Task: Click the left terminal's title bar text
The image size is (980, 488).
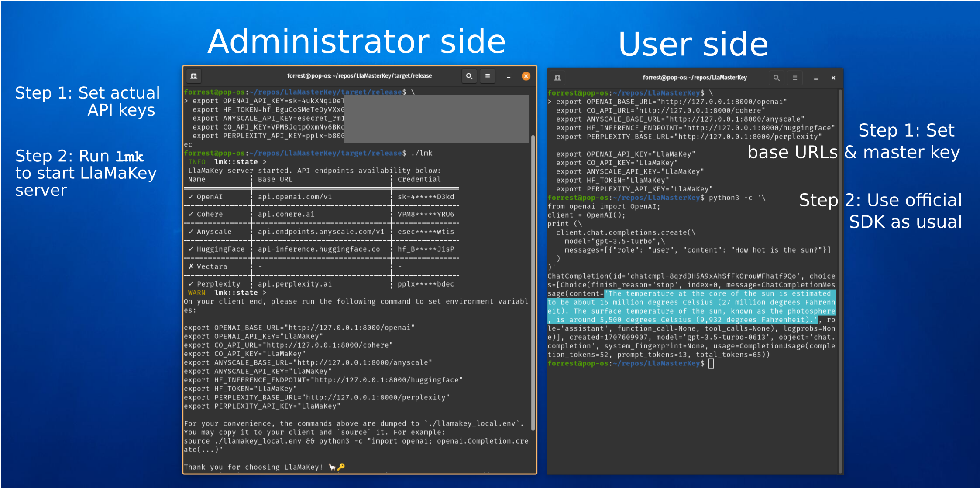Action: (359, 76)
